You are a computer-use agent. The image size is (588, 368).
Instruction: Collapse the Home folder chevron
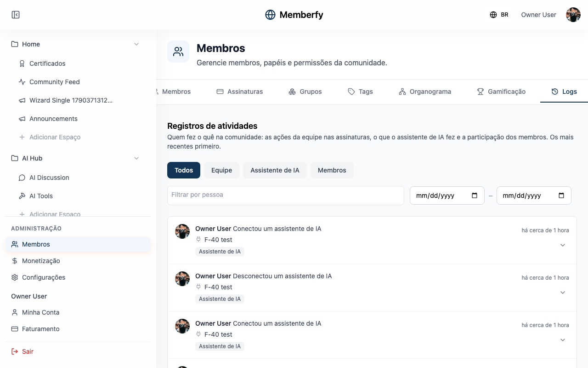pos(136,44)
